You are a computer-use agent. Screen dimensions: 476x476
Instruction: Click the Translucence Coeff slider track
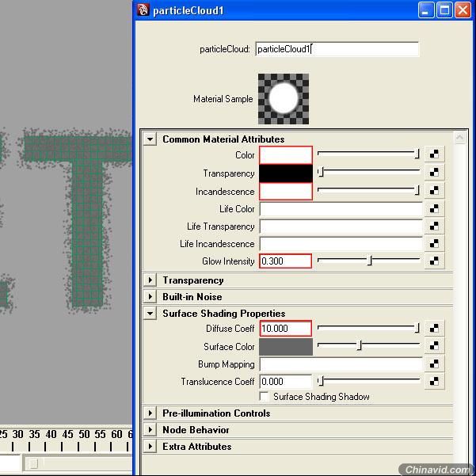coord(368,380)
